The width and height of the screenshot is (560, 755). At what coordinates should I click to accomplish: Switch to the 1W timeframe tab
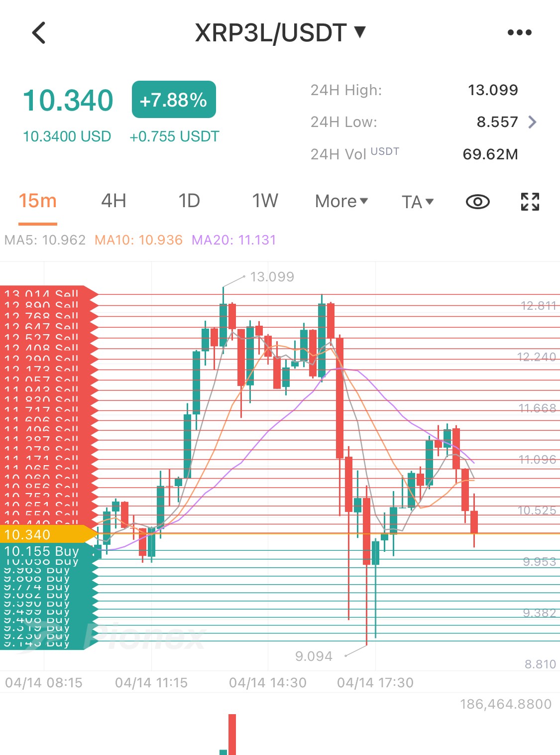click(x=265, y=201)
